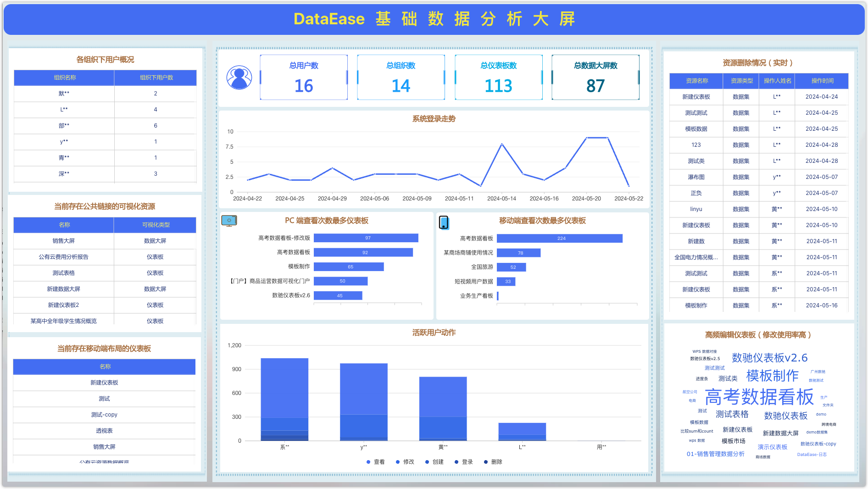Click the PC monitor icon
The image size is (868, 489).
[x=229, y=221]
